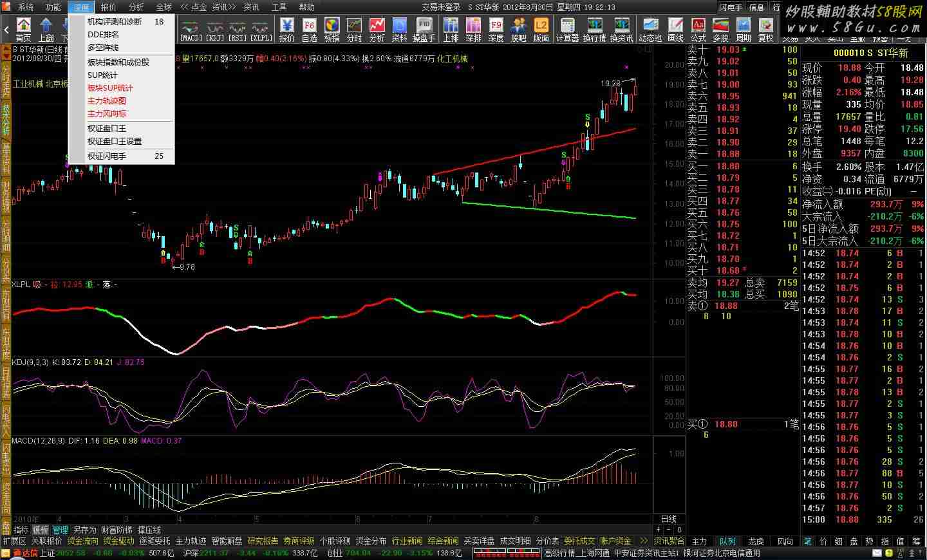Screen dimensions: 927x560
Task: Select 笔 tab at bottom right
Action: 807,541
